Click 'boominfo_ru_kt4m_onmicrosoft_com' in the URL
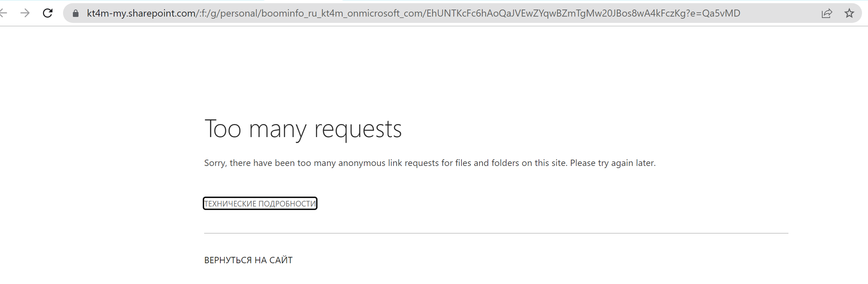868x284 pixels. [x=342, y=13]
